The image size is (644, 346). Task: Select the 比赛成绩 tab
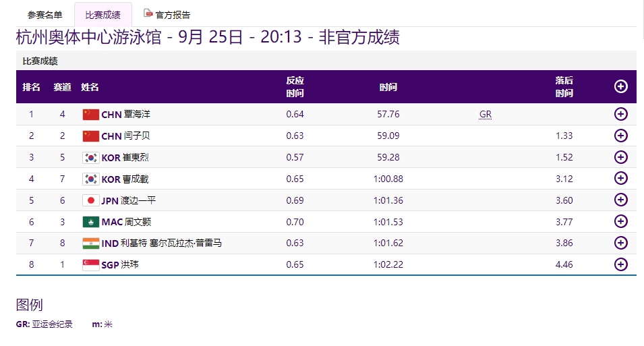[103, 15]
